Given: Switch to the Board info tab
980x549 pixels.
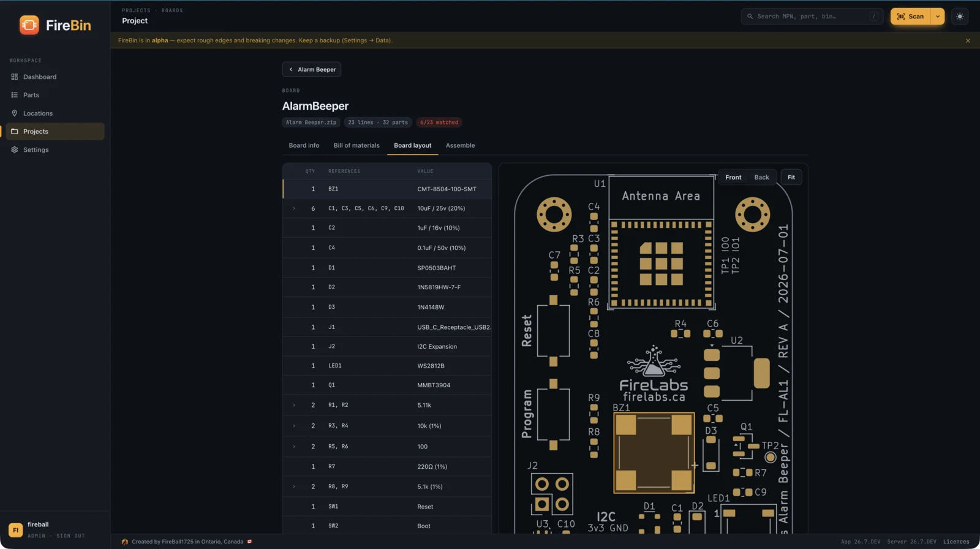Looking at the screenshot, I should click(x=304, y=145).
